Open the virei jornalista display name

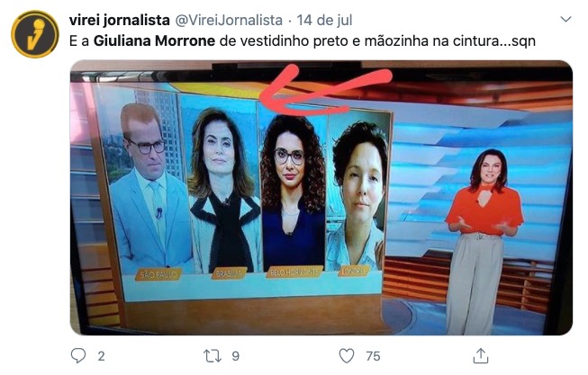point(119,20)
